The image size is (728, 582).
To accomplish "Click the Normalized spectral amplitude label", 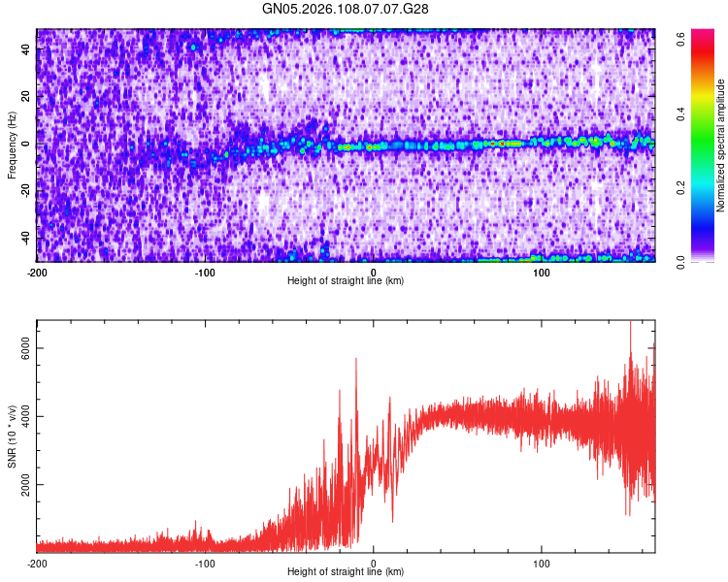I will (x=720, y=145).
